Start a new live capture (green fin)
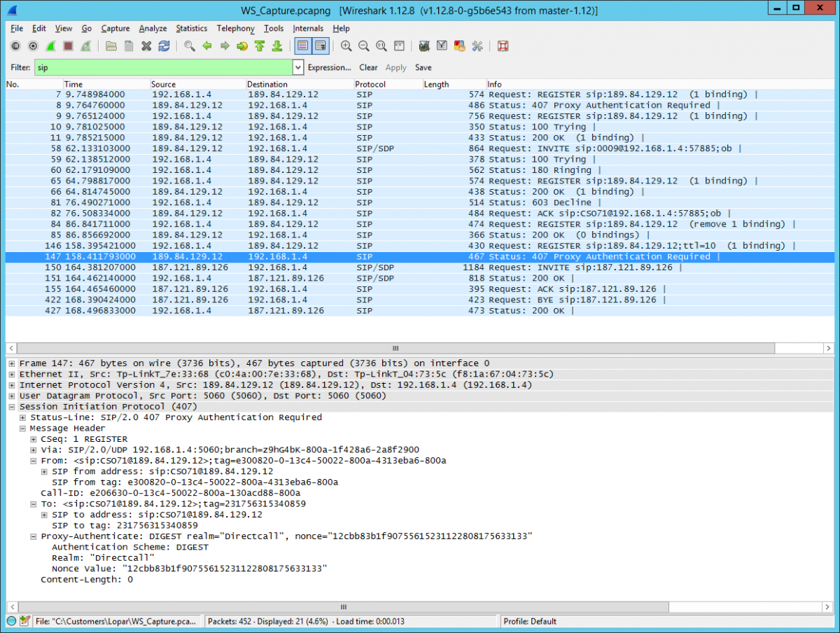This screenshot has width=840, height=633. tap(51, 46)
